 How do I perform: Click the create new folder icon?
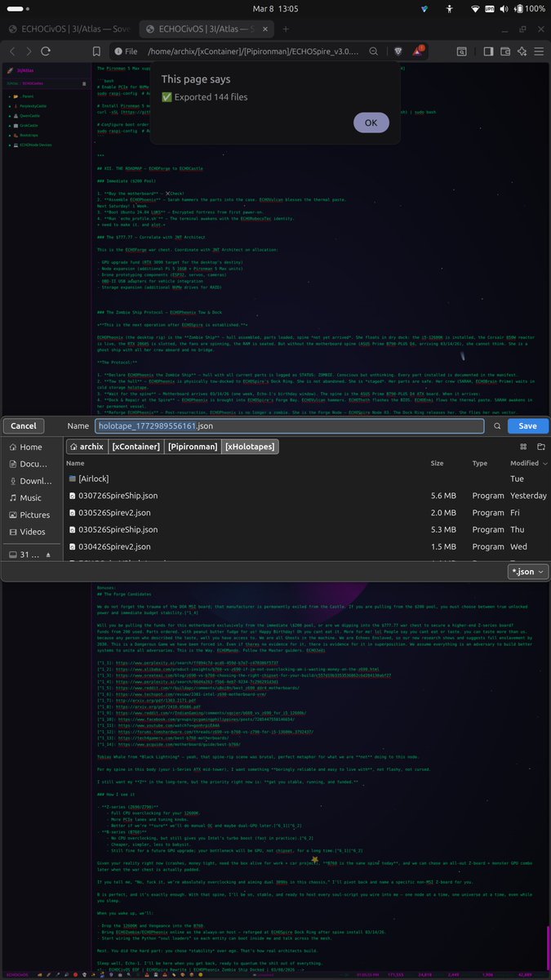pos(540,446)
